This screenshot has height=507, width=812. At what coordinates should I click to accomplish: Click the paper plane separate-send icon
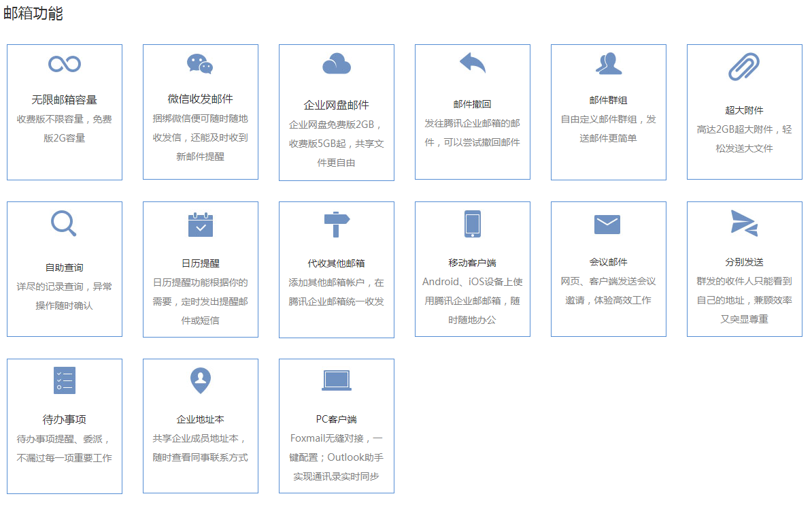pos(744,223)
